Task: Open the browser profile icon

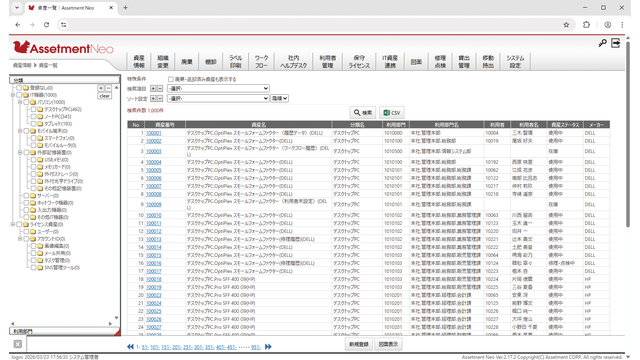Action: (608, 25)
